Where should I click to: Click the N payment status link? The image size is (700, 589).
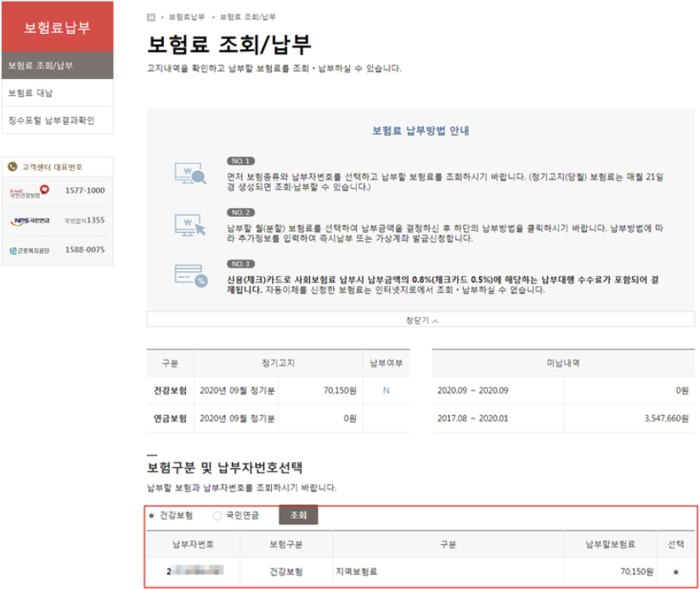coord(387,390)
